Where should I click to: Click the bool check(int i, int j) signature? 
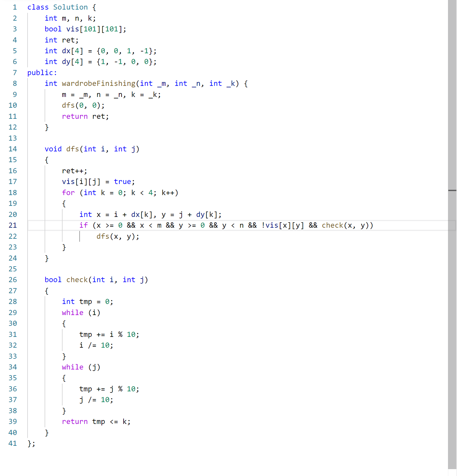pos(96,280)
